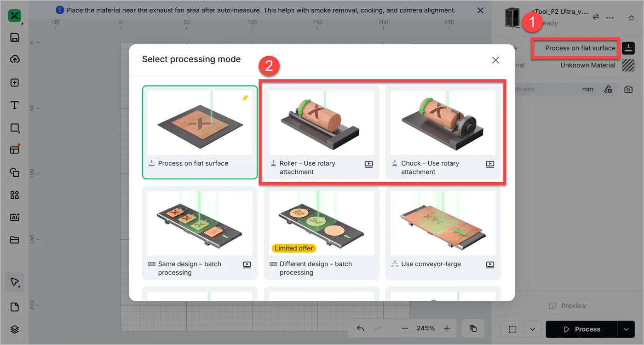644x345 pixels.
Task: Open the cloud upload icon in the sidebar
Action: coord(15,59)
